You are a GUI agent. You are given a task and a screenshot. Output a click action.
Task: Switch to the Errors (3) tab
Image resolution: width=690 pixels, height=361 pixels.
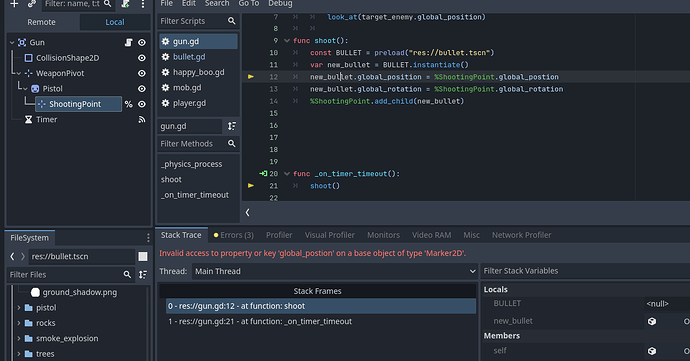click(234, 235)
